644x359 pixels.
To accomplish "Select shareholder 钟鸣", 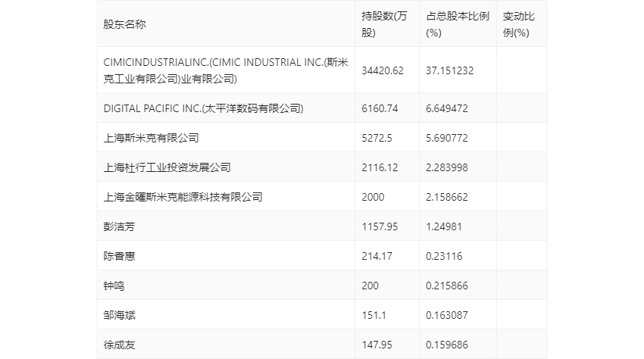I will [x=114, y=286].
